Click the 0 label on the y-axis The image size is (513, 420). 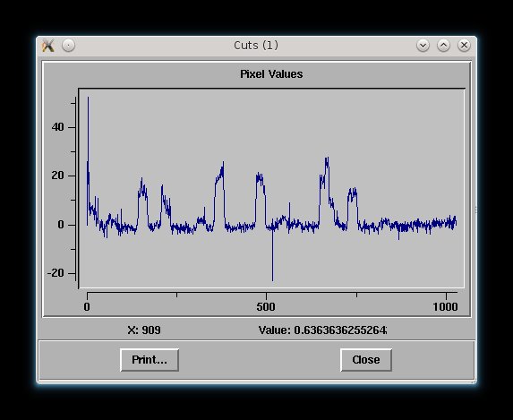pyautogui.click(x=61, y=225)
